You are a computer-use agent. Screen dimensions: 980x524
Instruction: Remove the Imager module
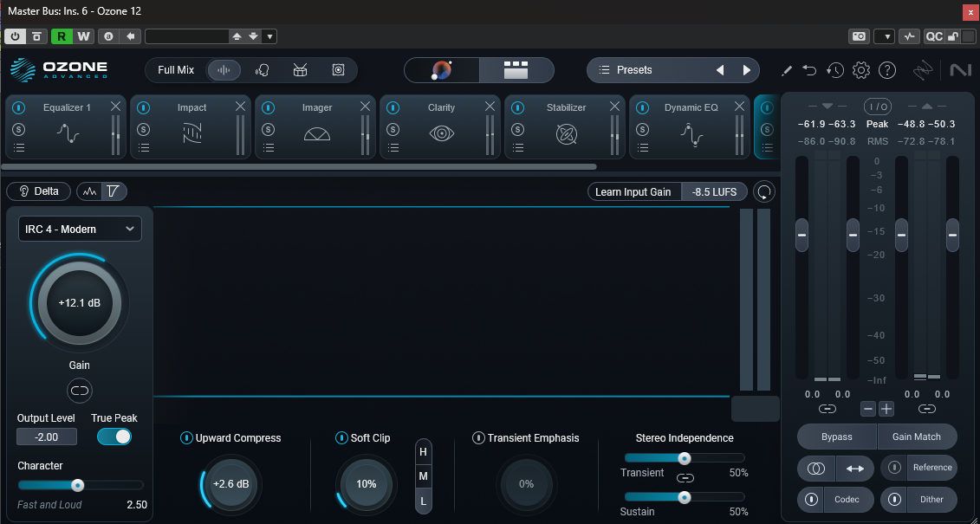click(x=365, y=107)
